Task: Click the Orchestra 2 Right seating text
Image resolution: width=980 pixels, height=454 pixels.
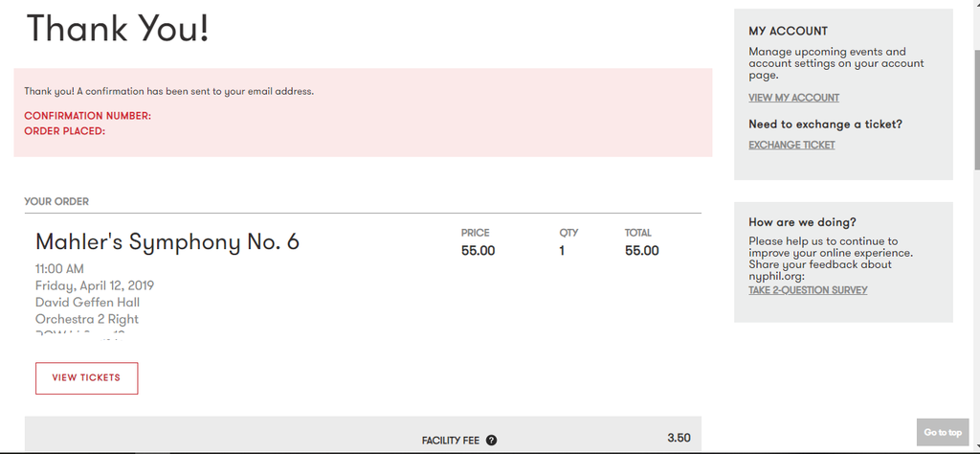Action: tap(87, 319)
